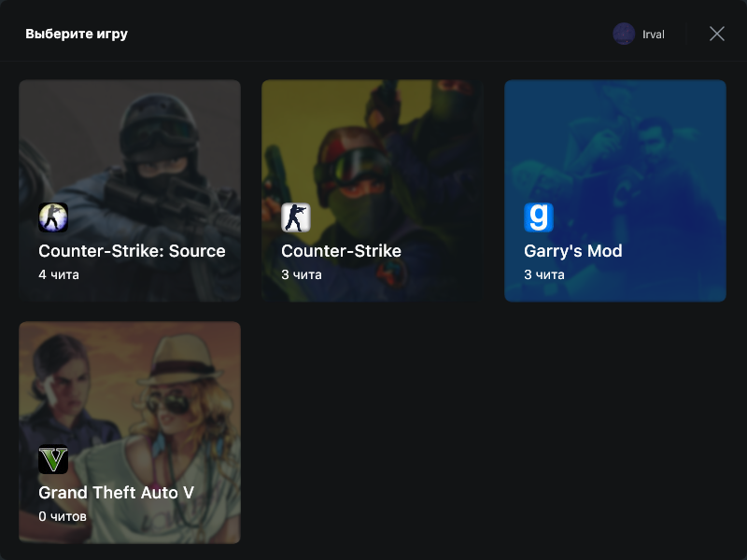Open the Irval user avatar
Screen dimensions: 747x560
pos(624,34)
